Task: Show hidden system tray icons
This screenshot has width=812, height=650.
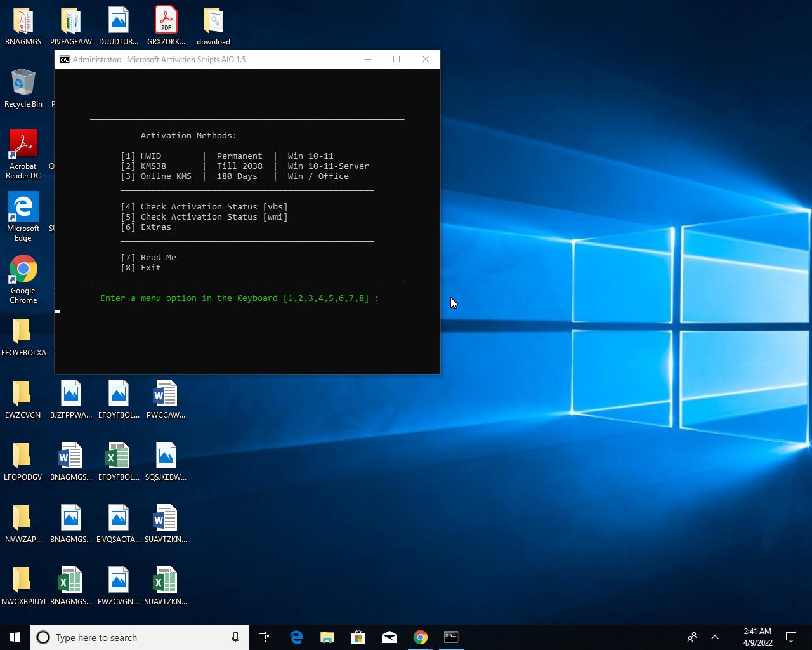Action: click(x=715, y=637)
